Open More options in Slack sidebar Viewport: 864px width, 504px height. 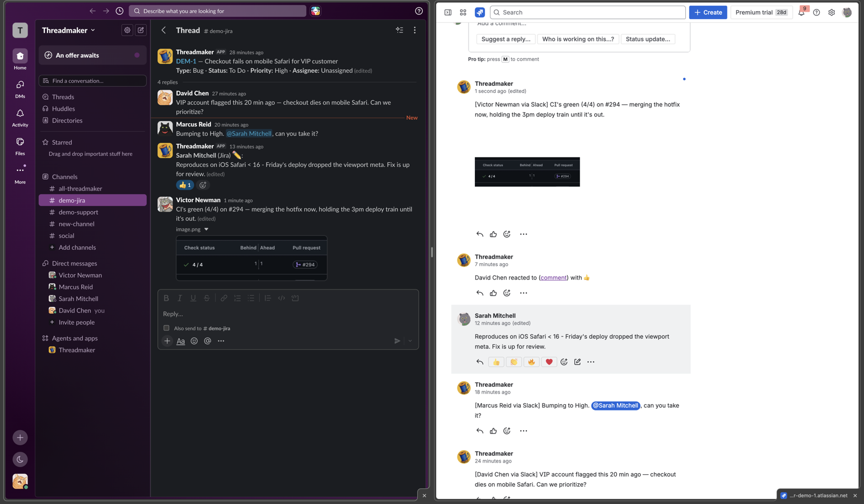(x=20, y=174)
